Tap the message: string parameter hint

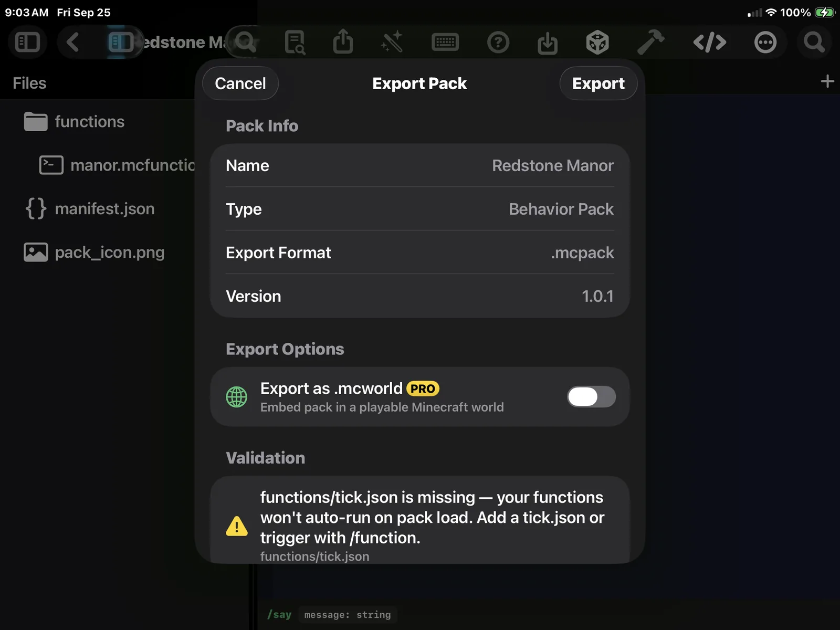coord(348,614)
